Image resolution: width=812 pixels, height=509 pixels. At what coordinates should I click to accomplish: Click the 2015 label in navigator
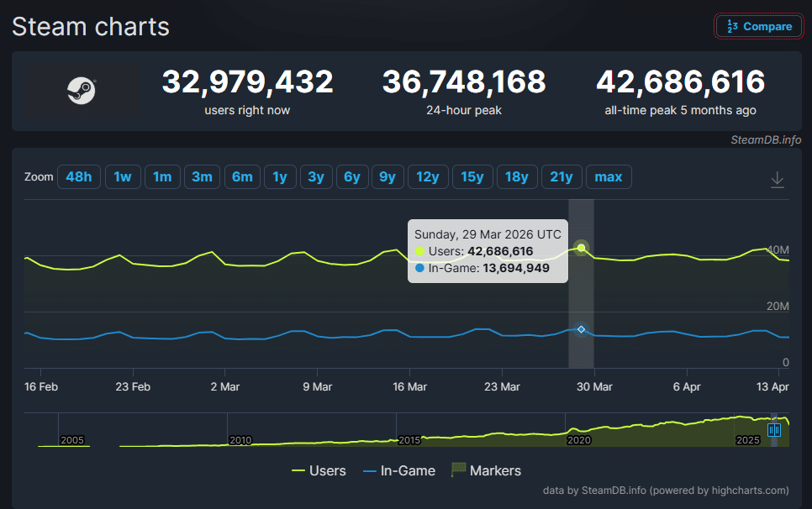pos(409,440)
